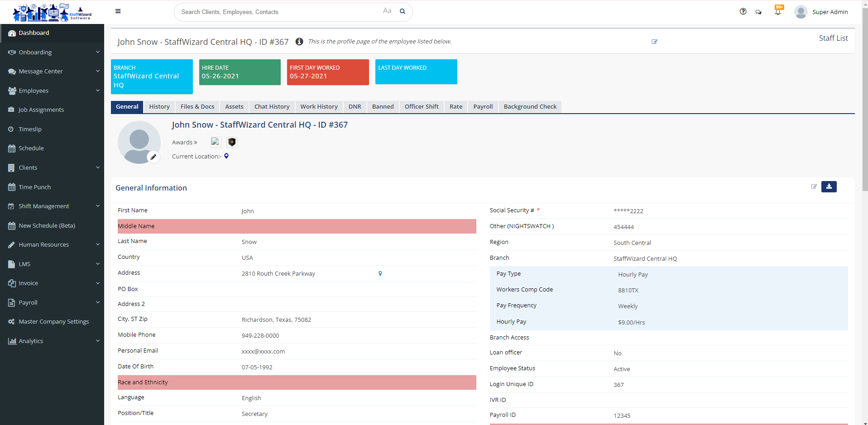Click the edit icon beside General Information
The height and width of the screenshot is (425, 868).
coord(814,186)
